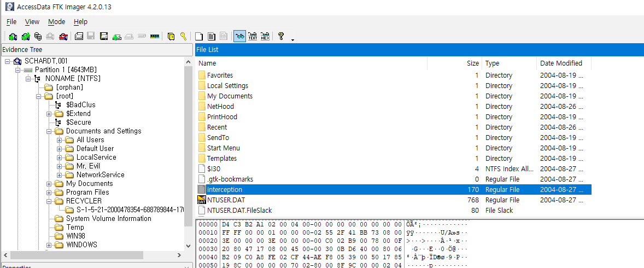Select the interception file row
Screen dimensions: 644x268
pos(394,190)
